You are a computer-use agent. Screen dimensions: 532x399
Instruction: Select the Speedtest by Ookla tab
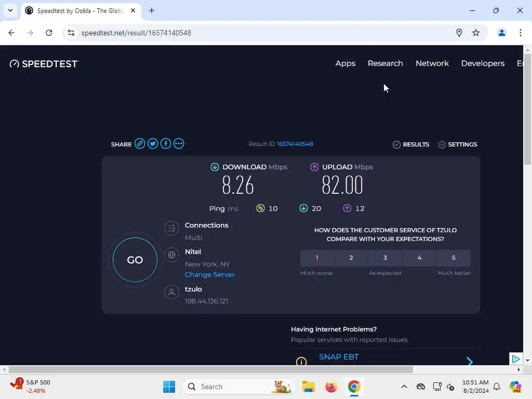(x=79, y=11)
